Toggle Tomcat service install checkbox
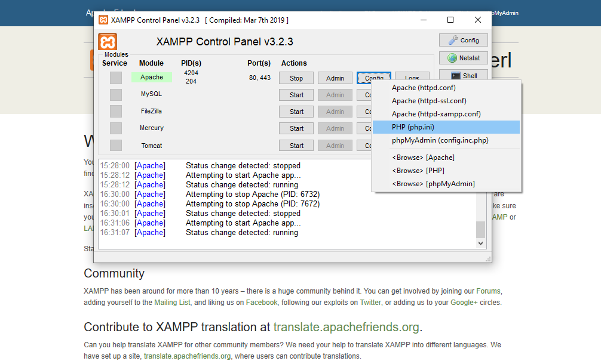The width and height of the screenshot is (601, 364). click(116, 146)
